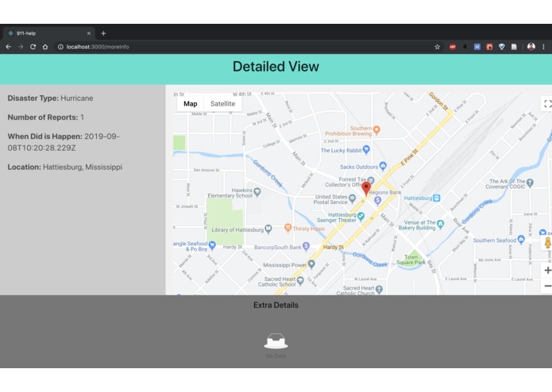This screenshot has height=392, width=552.
Task: Close the 911-help tab
Action: coord(89,33)
